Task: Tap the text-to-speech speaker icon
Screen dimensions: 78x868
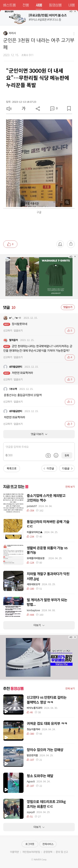Action: click(x=9, y=108)
